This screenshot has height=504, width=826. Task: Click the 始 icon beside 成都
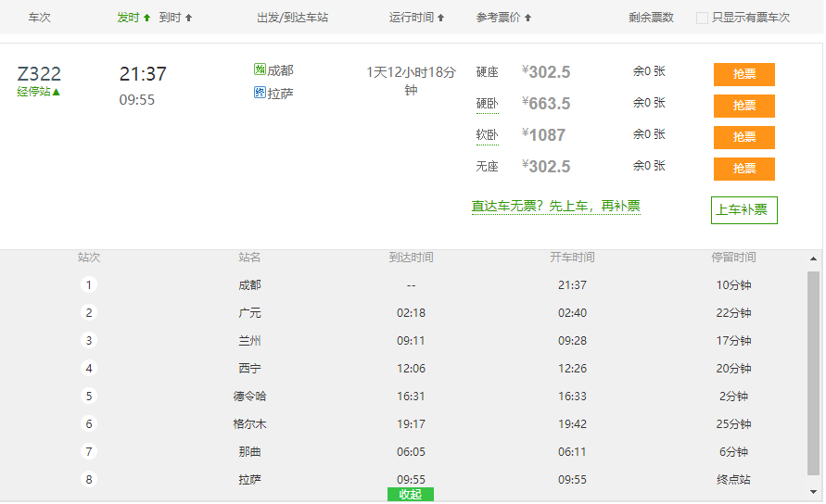260,70
